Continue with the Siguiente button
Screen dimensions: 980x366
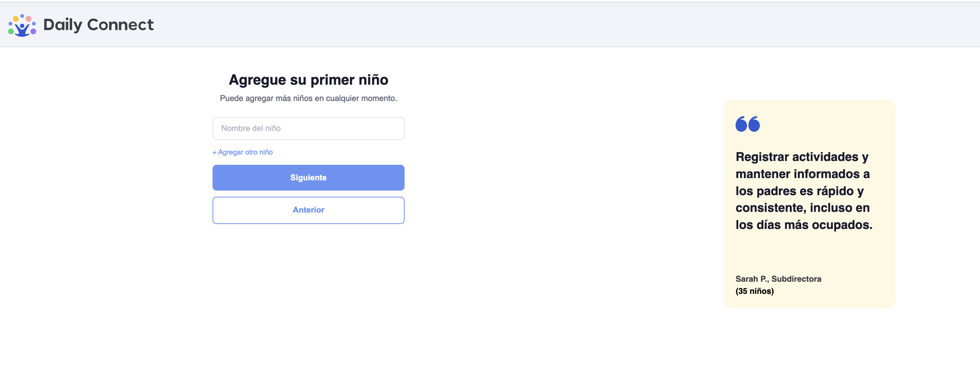(x=308, y=178)
